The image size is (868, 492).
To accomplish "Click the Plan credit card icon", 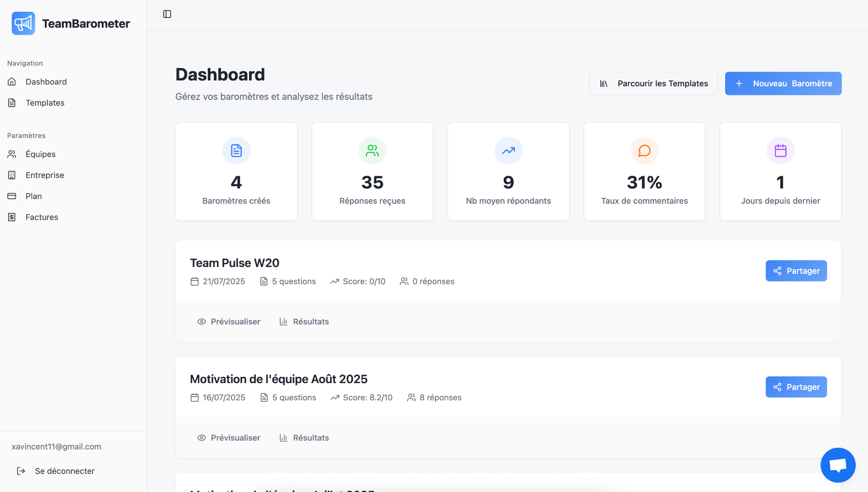I will tap(12, 196).
